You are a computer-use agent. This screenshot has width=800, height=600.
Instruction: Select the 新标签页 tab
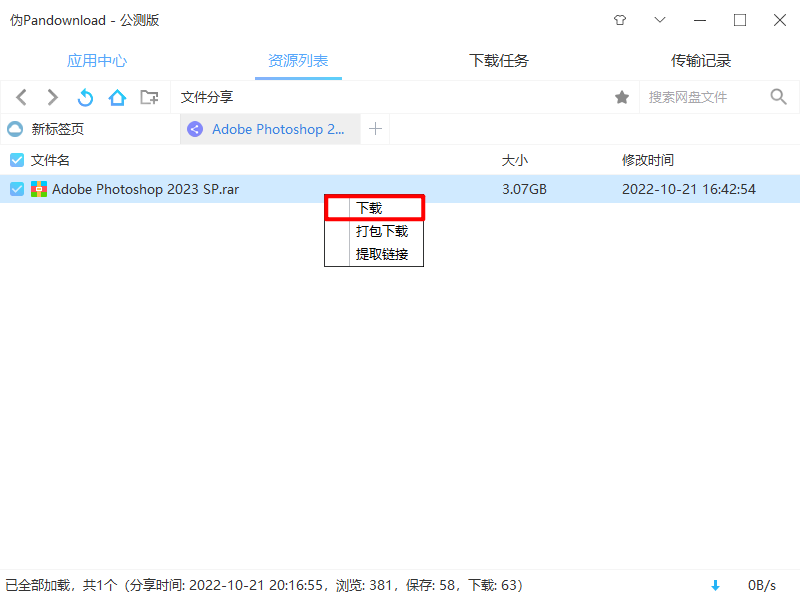90,129
